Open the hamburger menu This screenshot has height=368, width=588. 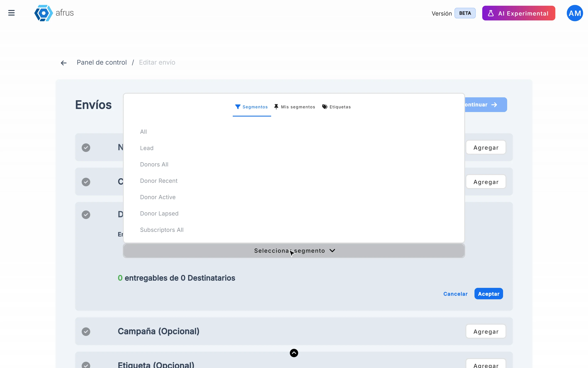coord(11,13)
